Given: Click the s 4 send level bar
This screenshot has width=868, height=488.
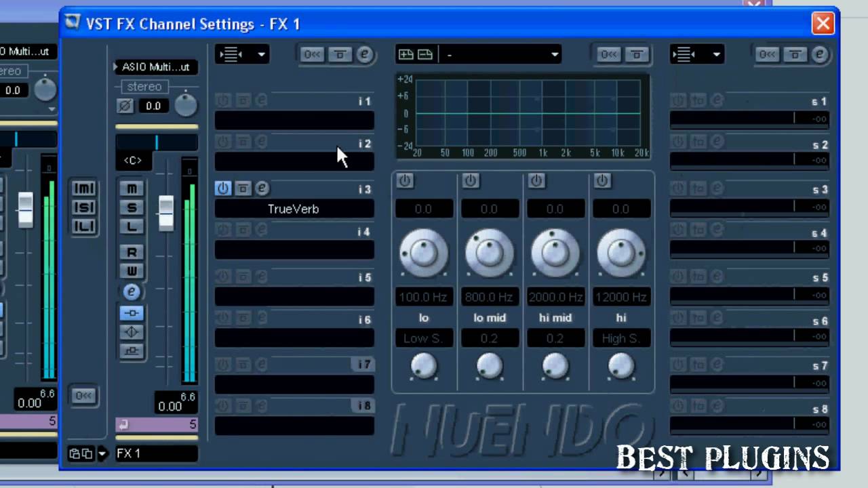Looking at the screenshot, I should coord(749,249).
